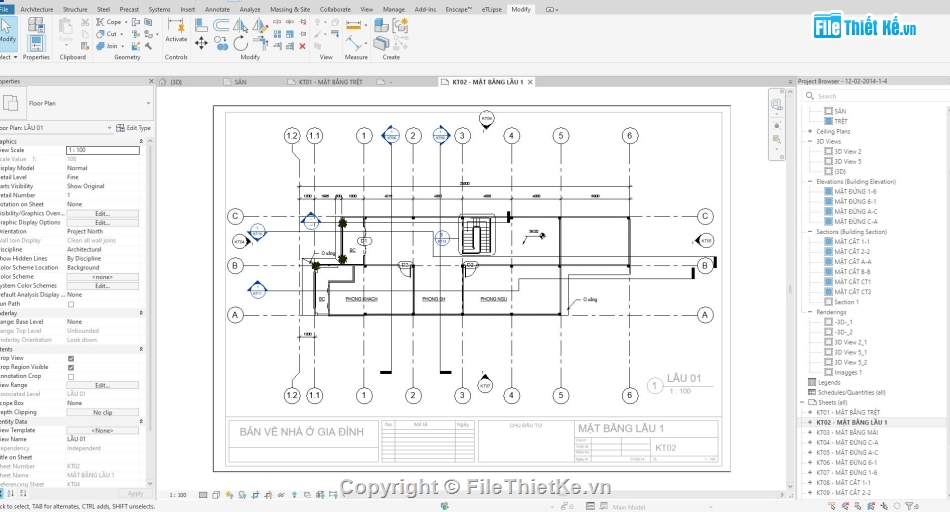Viewport: 950px width, 512px height.
Task: Select the Cope geometry tool
Action: point(109,22)
